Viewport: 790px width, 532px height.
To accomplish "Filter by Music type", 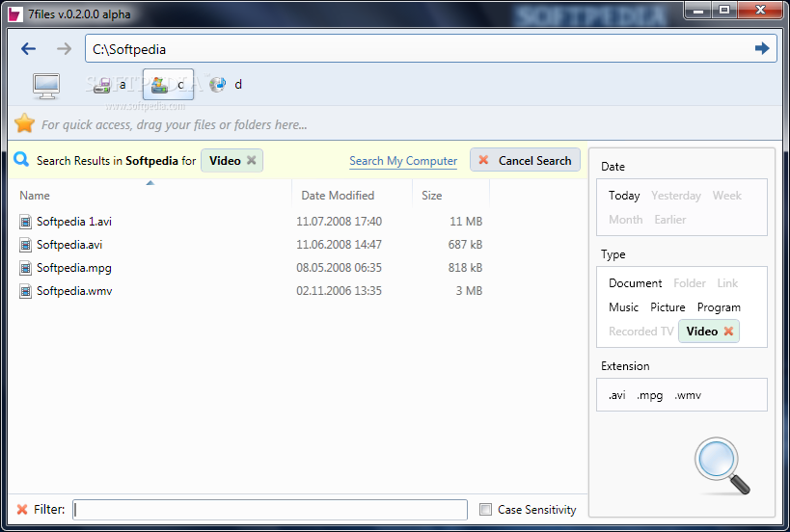I will (623, 307).
